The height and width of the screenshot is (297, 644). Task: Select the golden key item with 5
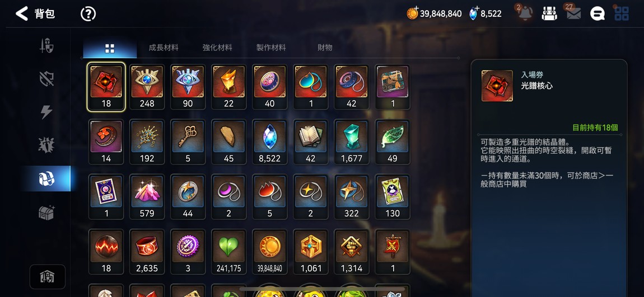pyautogui.click(x=188, y=142)
